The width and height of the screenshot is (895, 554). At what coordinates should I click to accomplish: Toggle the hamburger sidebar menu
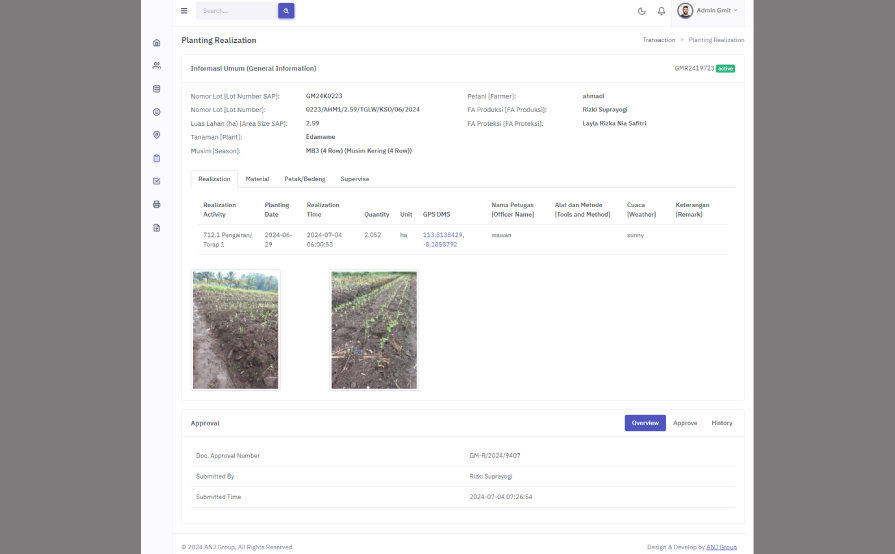pyautogui.click(x=184, y=11)
